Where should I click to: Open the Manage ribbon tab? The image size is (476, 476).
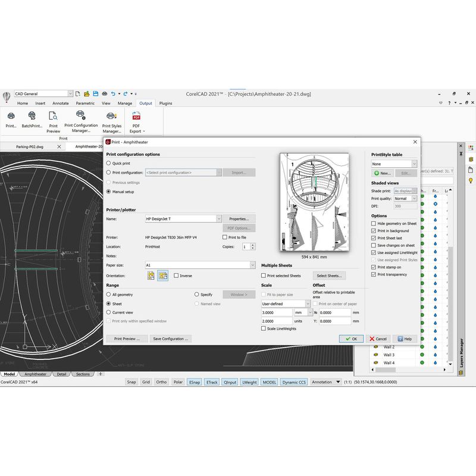click(125, 103)
